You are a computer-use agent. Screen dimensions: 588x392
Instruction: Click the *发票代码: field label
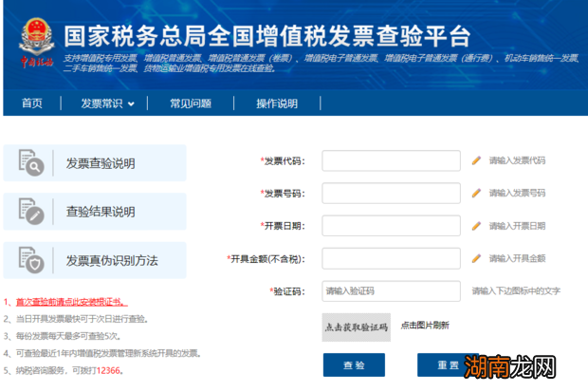tap(283, 161)
